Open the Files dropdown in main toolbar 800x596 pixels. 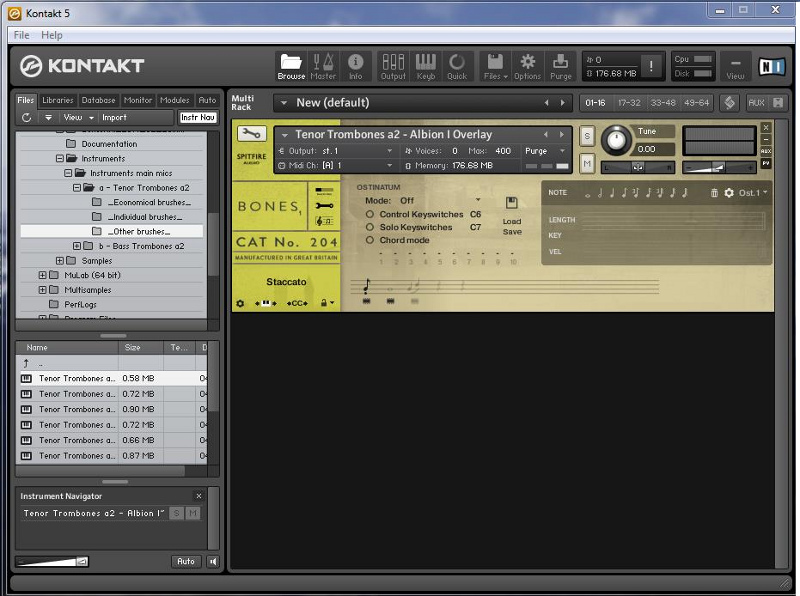point(495,66)
